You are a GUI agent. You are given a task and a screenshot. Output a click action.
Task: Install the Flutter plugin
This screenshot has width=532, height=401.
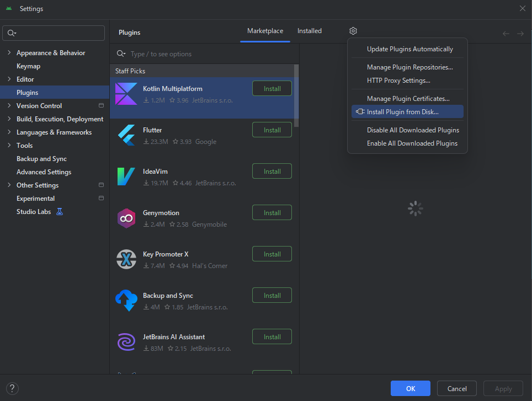pos(272,130)
